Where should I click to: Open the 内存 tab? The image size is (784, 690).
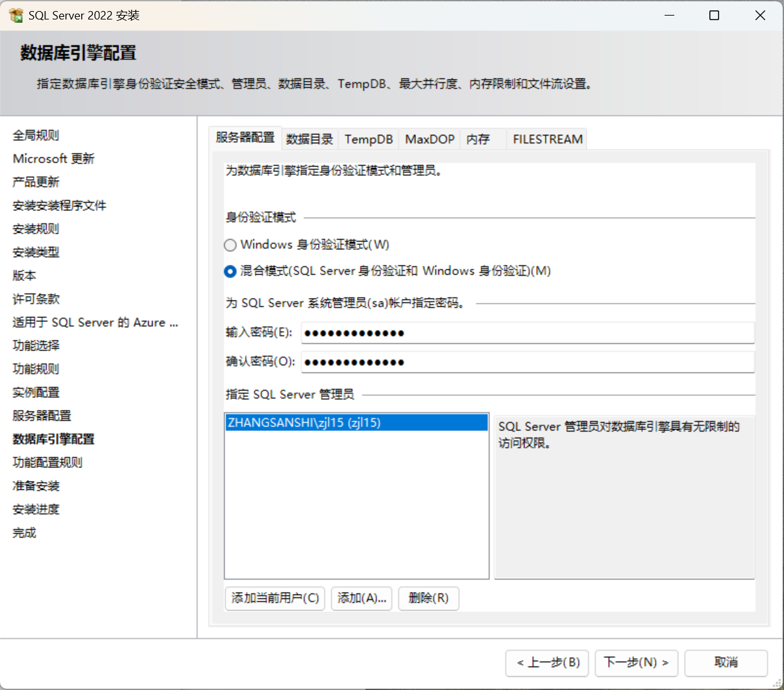(x=479, y=138)
